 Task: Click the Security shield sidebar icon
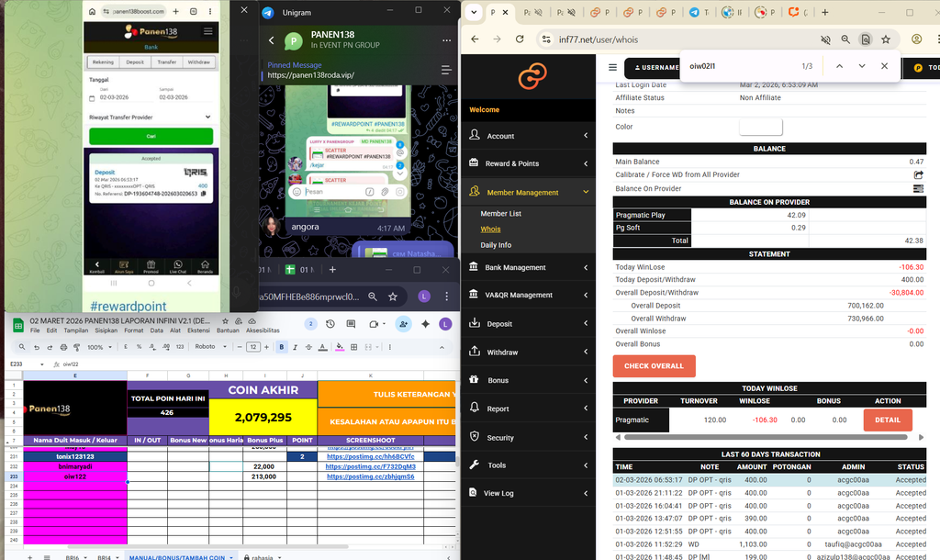[x=475, y=436]
